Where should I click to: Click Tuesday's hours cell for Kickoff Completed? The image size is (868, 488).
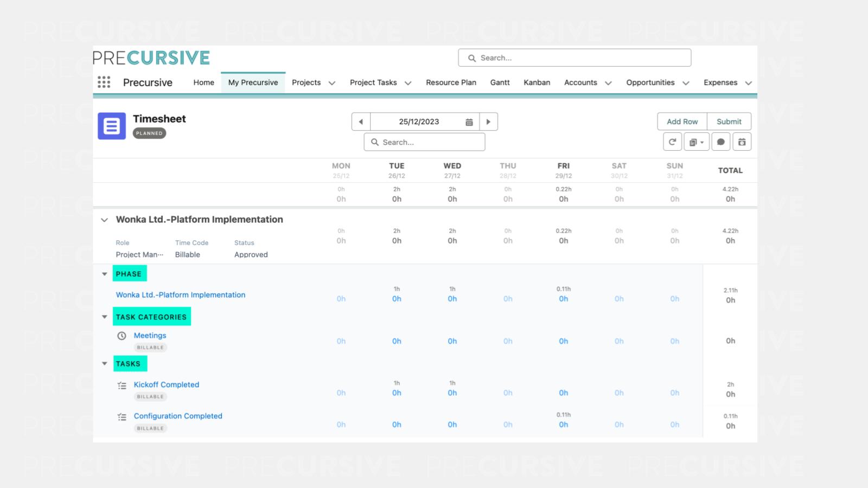[397, 393]
